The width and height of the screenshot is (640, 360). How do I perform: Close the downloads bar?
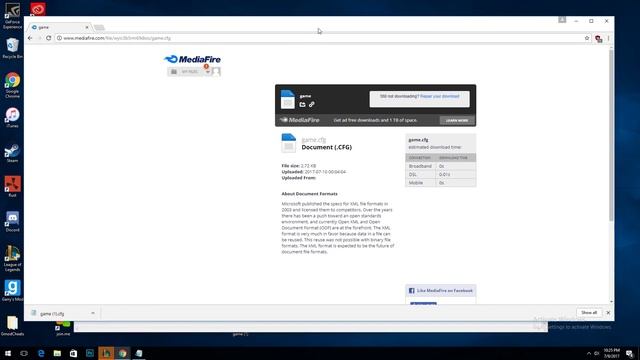click(608, 313)
